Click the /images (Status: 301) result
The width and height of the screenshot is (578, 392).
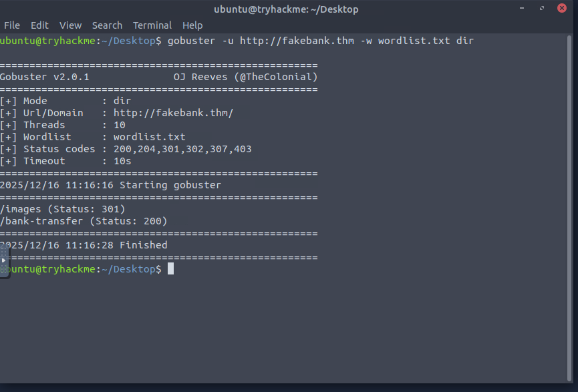[x=63, y=209]
